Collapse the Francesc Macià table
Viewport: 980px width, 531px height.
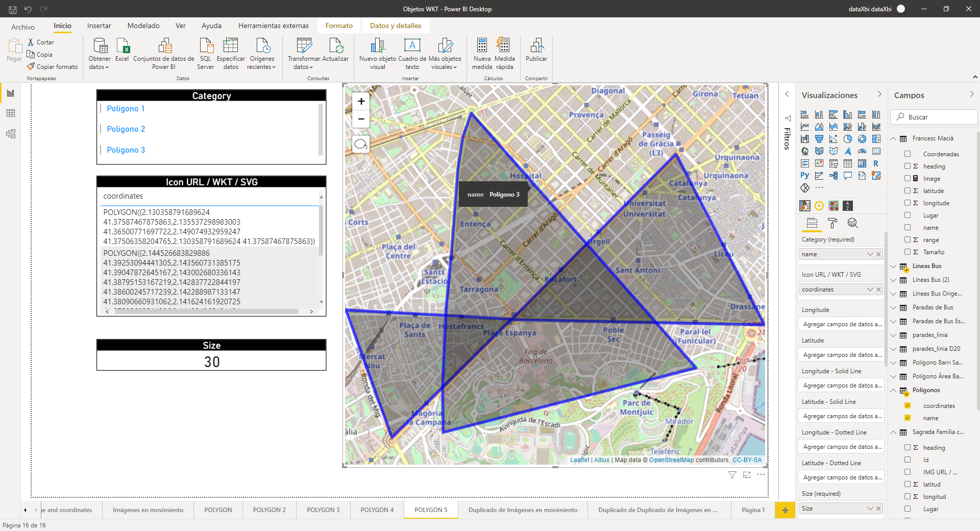coord(893,139)
